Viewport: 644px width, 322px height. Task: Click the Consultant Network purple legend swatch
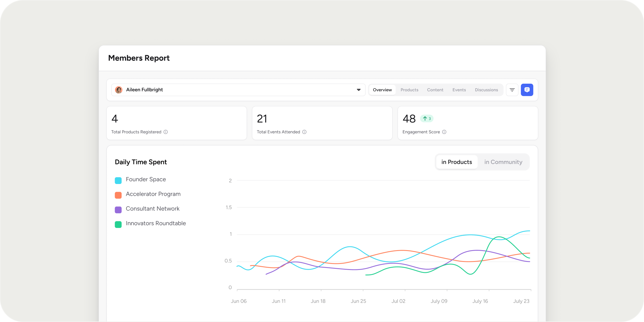pyautogui.click(x=118, y=210)
